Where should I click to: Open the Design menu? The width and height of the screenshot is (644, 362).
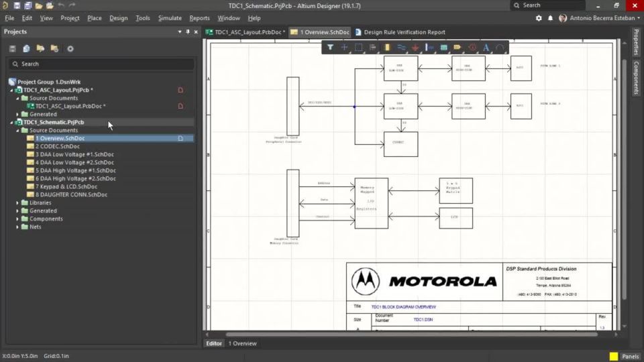click(x=118, y=18)
